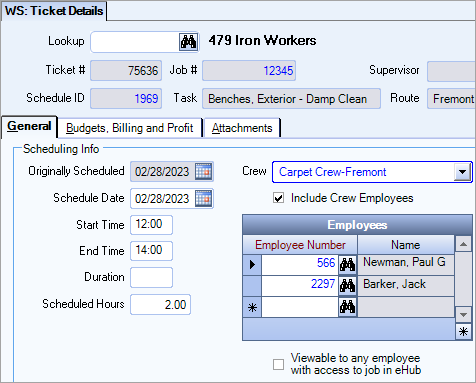Open the Schedule ID 1969 link
Screen dimensions: 476x383
point(146,99)
